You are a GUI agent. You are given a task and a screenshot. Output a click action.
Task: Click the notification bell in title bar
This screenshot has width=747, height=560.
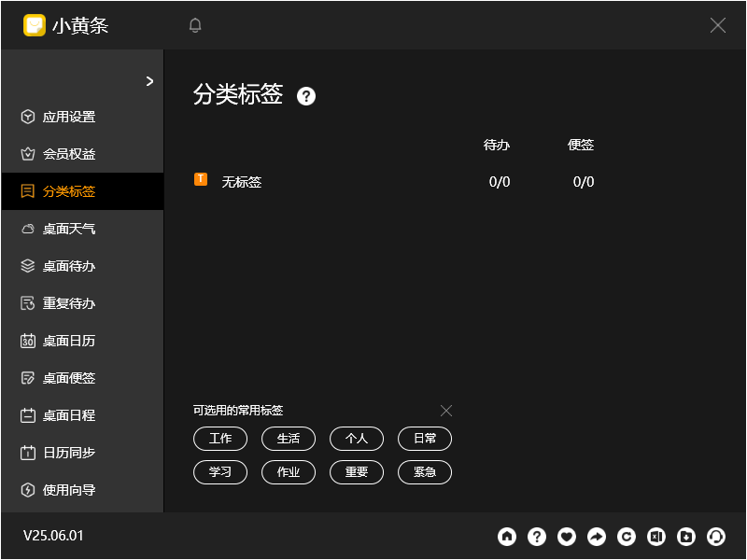point(195,25)
